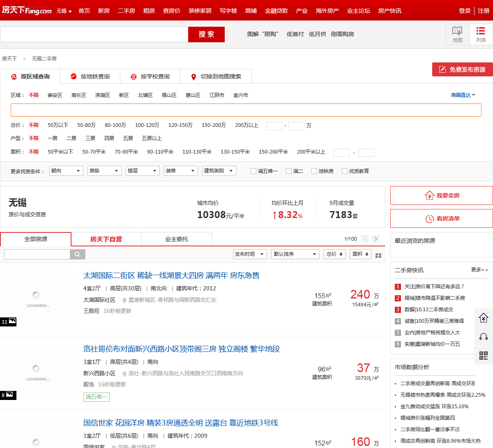
Task: Click 免费发布房源 button
Action: pos(463,69)
